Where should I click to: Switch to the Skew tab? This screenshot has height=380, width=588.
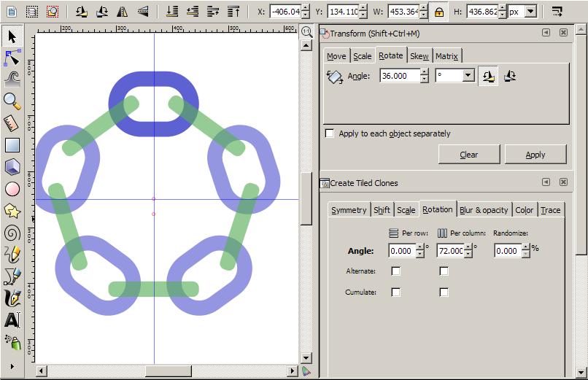419,56
